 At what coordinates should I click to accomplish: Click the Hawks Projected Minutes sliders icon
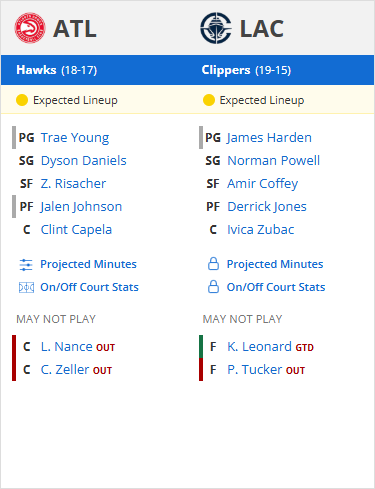[x=26, y=265]
